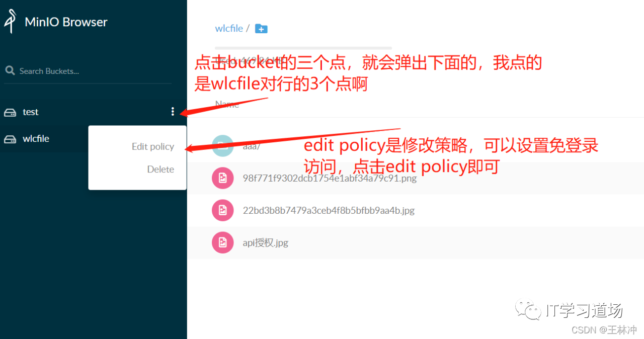Click the image icon of 22bd3b8b7479a3ceb4f8b5bfbb9aa4b.jpg
Screen dimensions: 644x339
(x=223, y=210)
